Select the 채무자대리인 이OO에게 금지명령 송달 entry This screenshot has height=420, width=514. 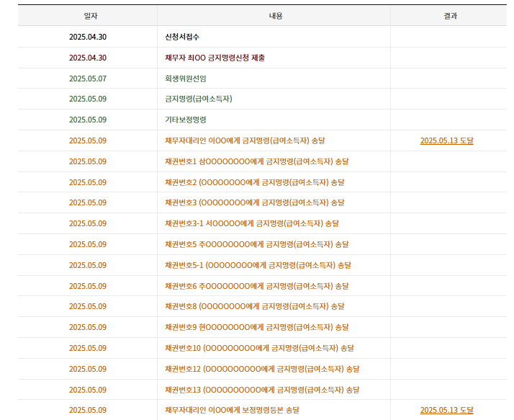(x=245, y=140)
